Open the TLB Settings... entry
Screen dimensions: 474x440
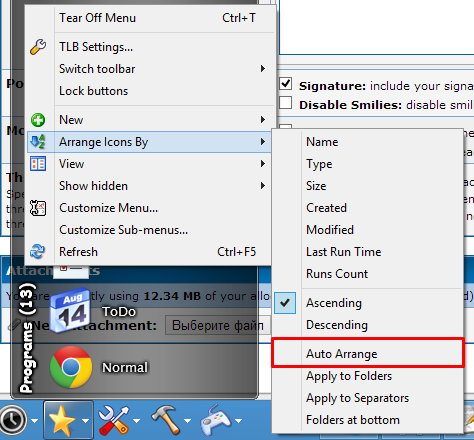[150, 47]
